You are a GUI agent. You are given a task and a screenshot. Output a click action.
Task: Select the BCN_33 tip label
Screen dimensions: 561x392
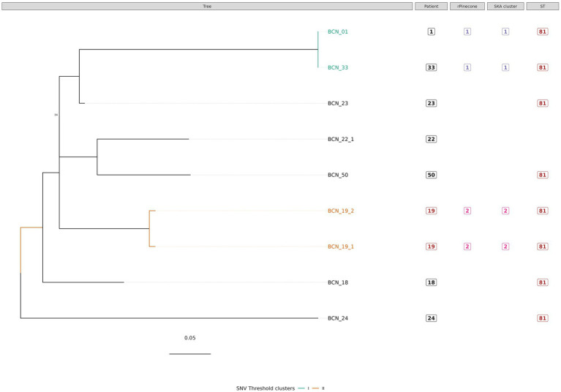pos(338,67)
